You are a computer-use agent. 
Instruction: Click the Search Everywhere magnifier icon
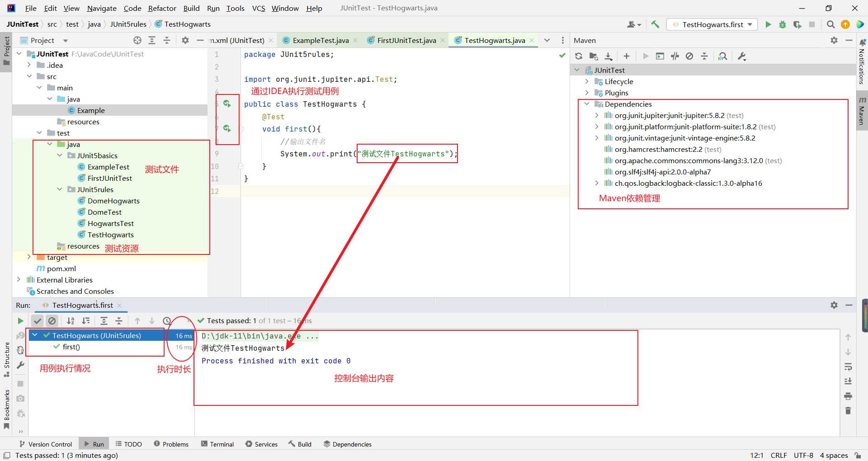click(830, 24)
